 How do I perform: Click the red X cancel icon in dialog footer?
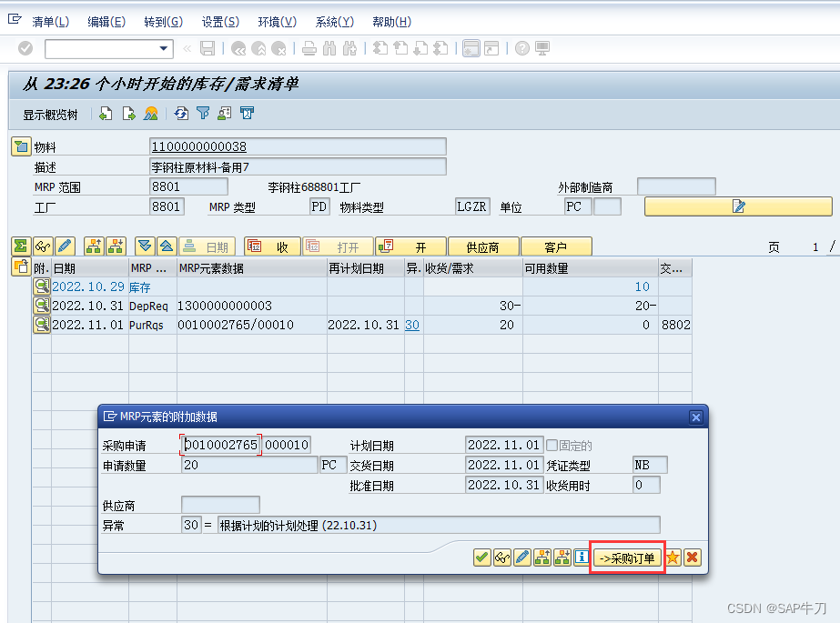[x=693, y=558]
